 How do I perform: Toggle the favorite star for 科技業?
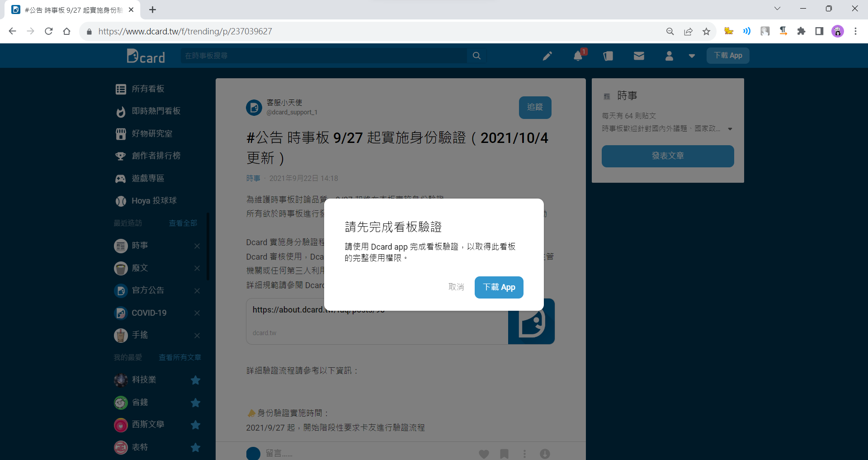195,380
